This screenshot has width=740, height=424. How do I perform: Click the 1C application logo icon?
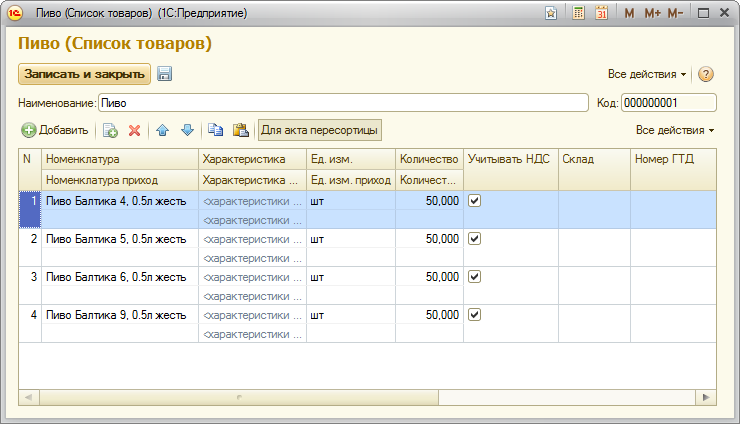[x=15, y=13]
